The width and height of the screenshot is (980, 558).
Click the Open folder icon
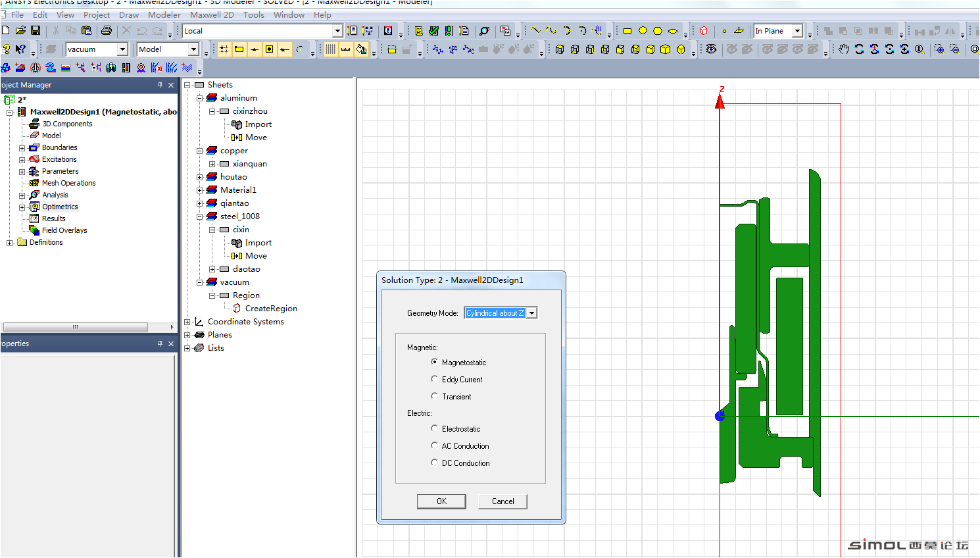tap(20, 30)
